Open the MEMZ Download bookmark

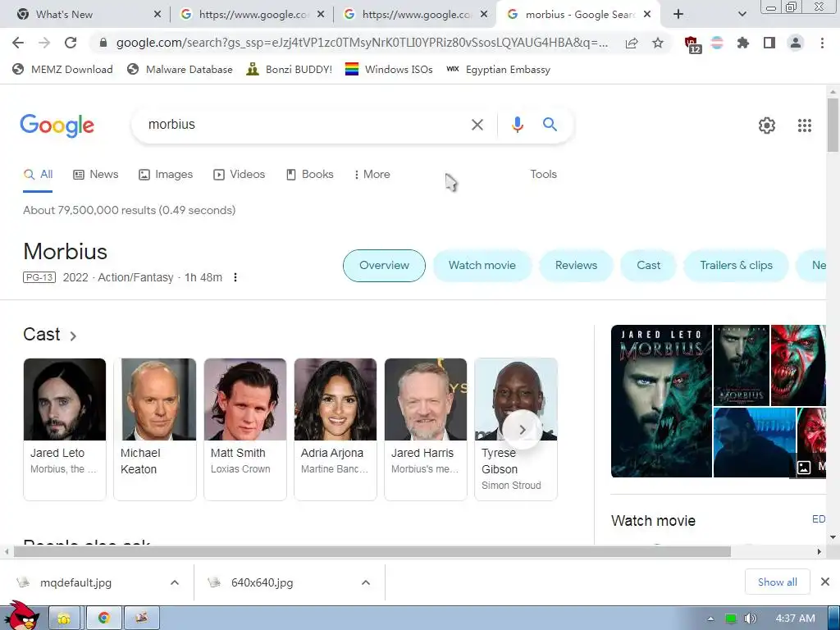[62, 70]
